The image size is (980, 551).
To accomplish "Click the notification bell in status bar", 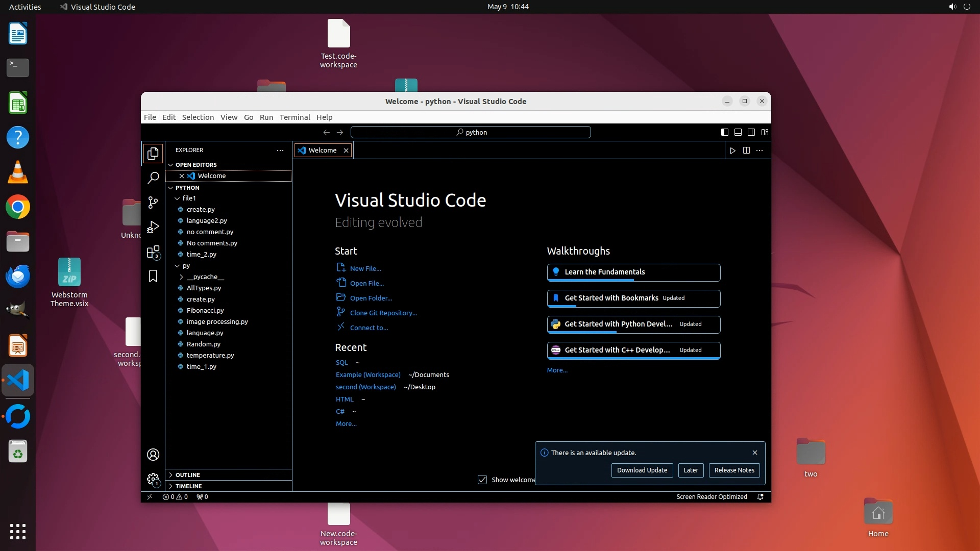I will [761, 497].
